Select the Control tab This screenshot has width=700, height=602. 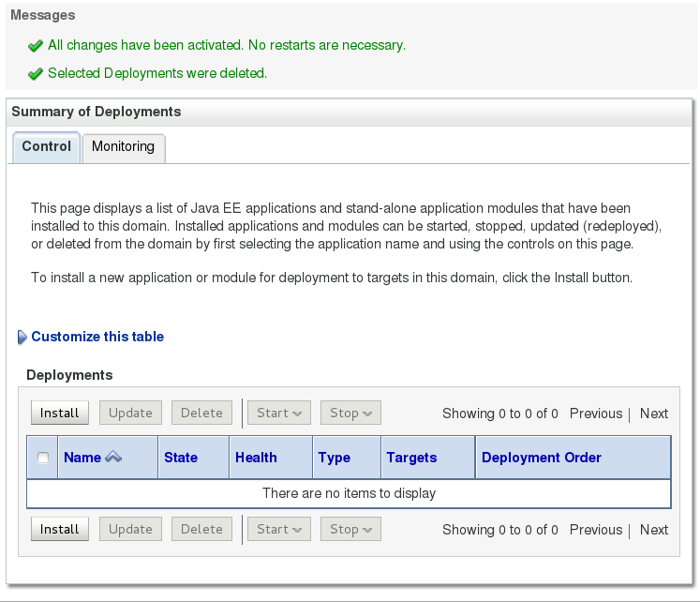pyautogui.click(x=46, y=147)
